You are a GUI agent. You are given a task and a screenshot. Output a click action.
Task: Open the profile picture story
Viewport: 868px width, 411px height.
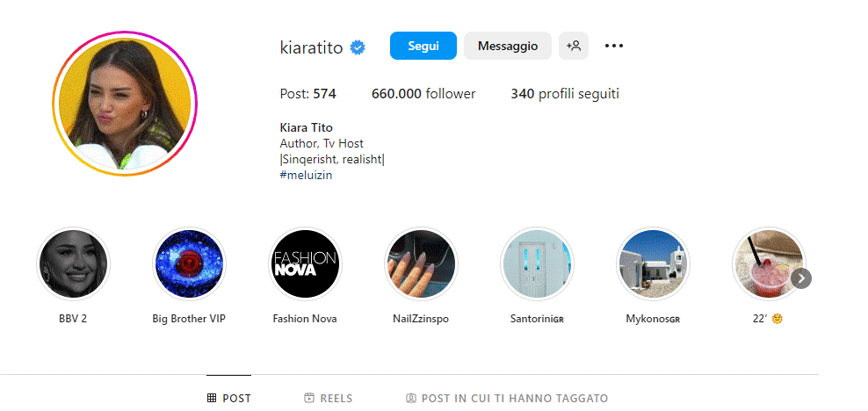[x=125, y=104]
